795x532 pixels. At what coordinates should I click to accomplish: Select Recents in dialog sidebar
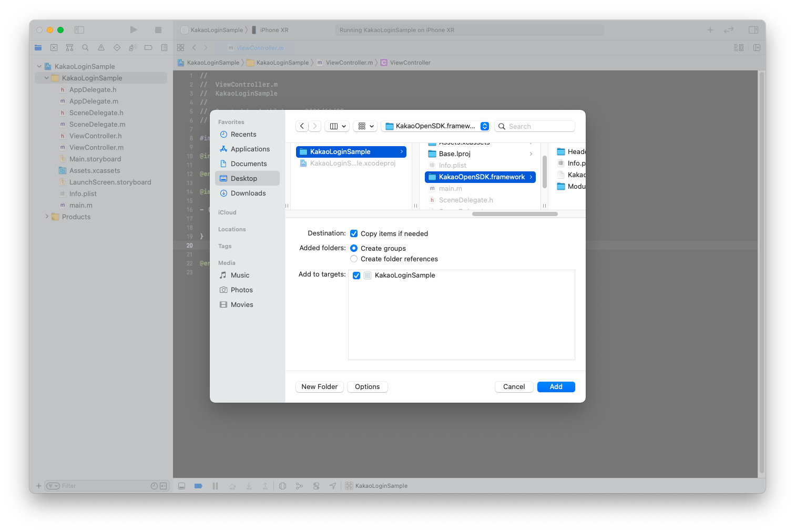(x=247, y=135)
